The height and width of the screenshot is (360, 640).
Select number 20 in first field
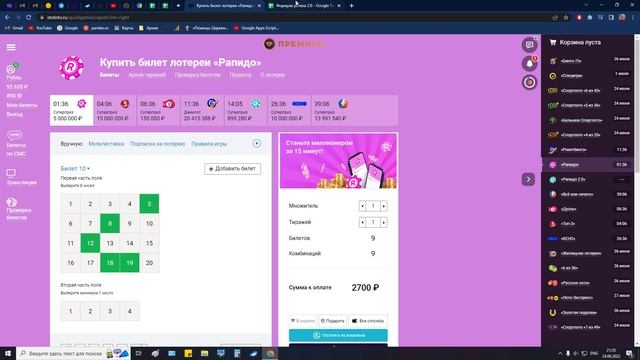(149, 262)
